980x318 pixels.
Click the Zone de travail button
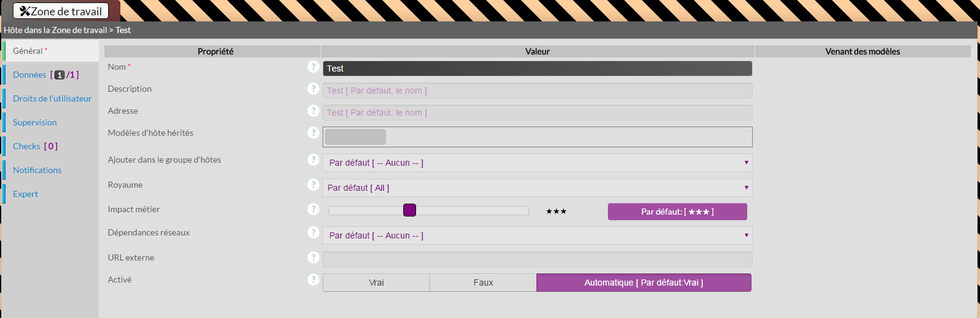click(60, 11)
